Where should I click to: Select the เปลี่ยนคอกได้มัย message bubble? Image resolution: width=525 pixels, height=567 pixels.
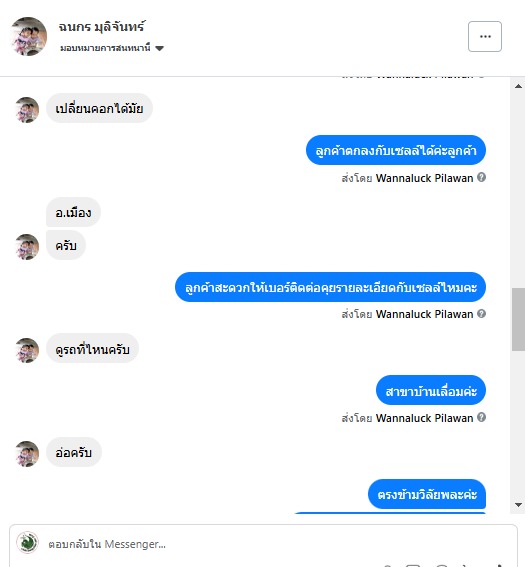click(99, 108)
